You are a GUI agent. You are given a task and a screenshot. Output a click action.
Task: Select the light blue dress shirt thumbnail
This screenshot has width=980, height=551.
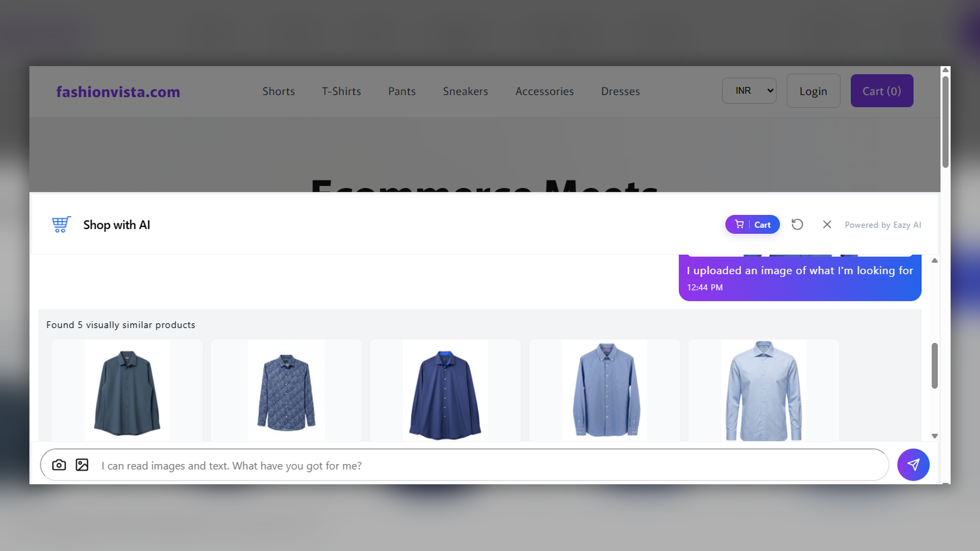[764, 391]
